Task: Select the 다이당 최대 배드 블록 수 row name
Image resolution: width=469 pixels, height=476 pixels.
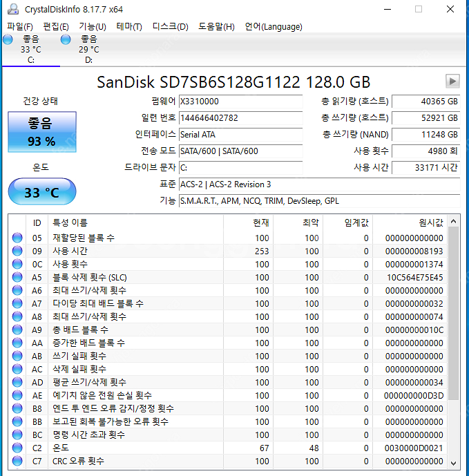Action: (x=98, y=303)
